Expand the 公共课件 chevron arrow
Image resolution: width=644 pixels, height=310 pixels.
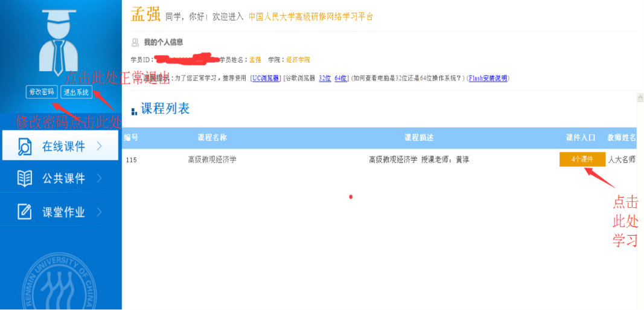[100, 179]
